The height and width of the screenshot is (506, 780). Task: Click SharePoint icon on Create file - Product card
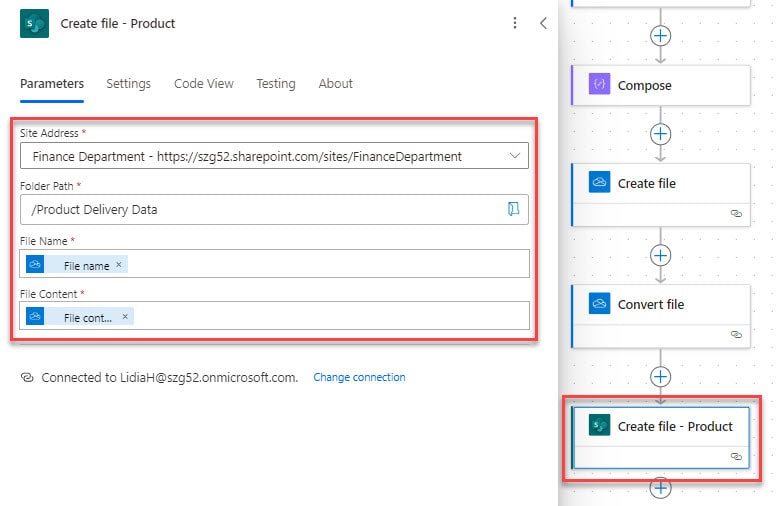pyautogui.click(x=599, y=425)
